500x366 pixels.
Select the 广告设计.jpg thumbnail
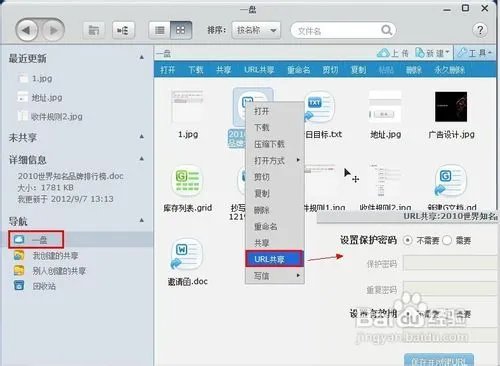[451, 107]
